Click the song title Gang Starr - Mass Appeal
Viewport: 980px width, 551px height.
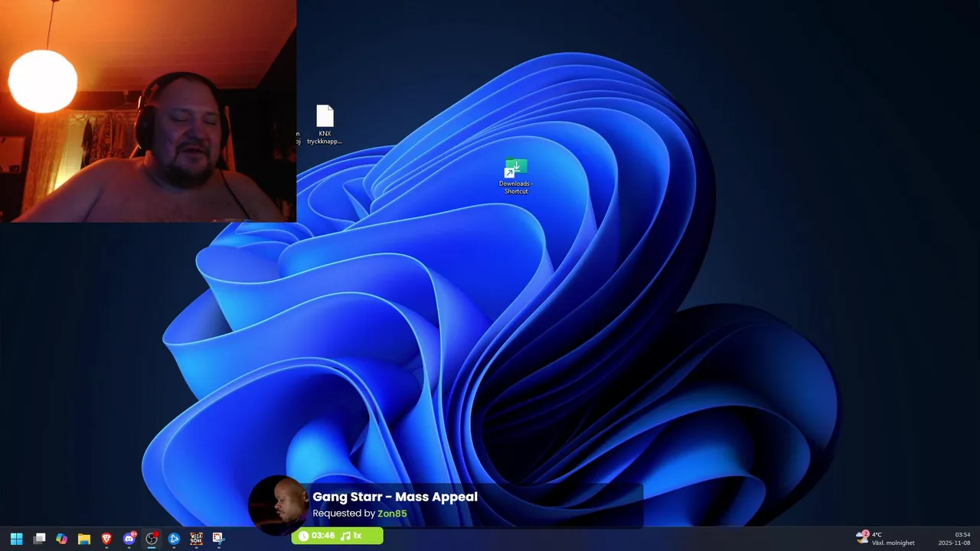[x=395, y=497]
